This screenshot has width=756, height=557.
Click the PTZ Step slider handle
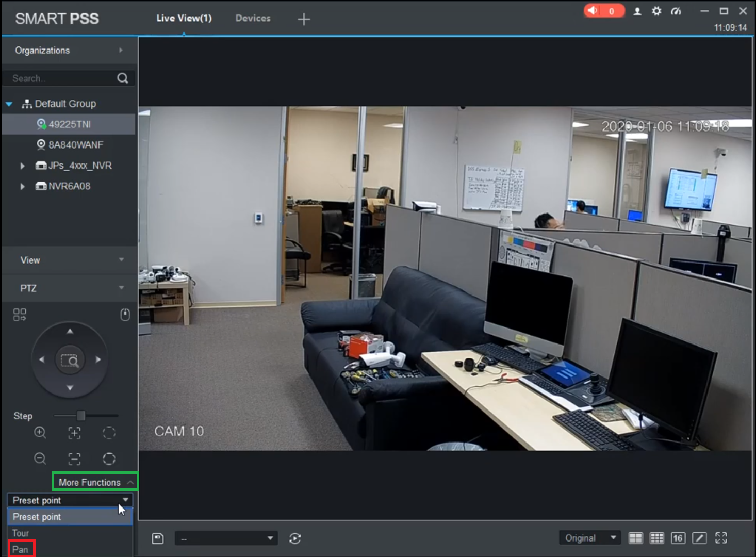pos(81,416)
